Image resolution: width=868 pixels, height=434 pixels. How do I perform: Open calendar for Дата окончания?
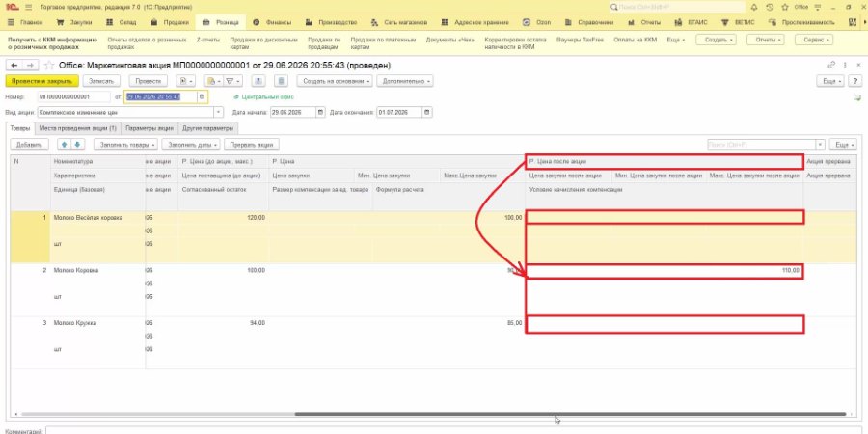(427, 112)
